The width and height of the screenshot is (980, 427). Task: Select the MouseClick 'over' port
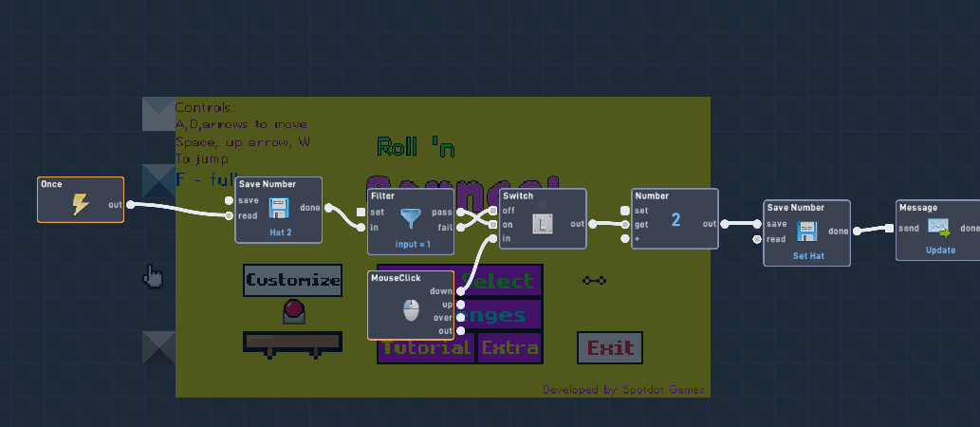click(x=461, y=318)
